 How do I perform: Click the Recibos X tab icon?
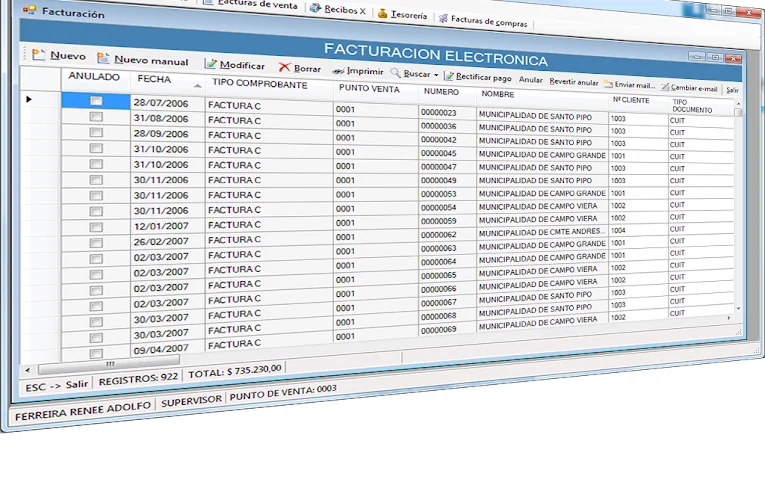coord(316,8)
